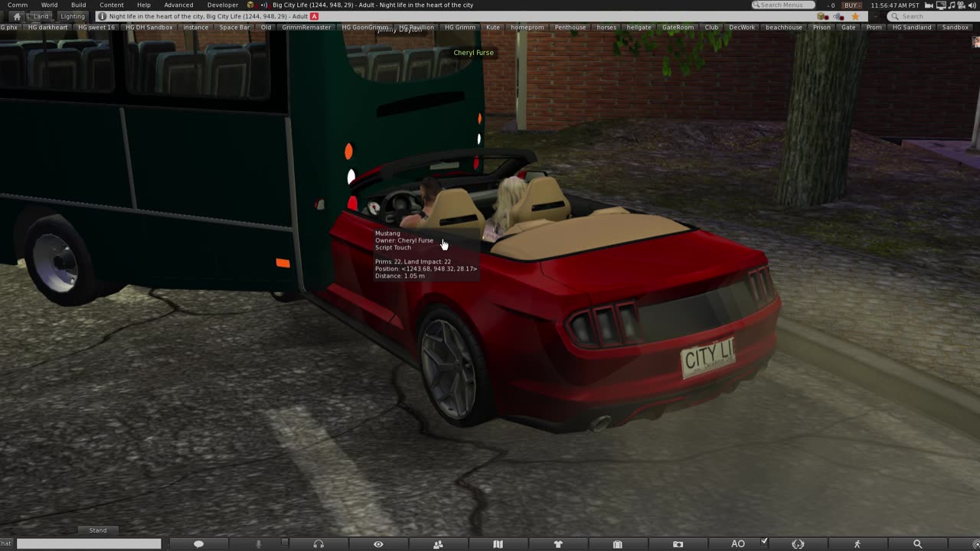Open the Comm menu
980x551 pixels.
pos(17,5)
